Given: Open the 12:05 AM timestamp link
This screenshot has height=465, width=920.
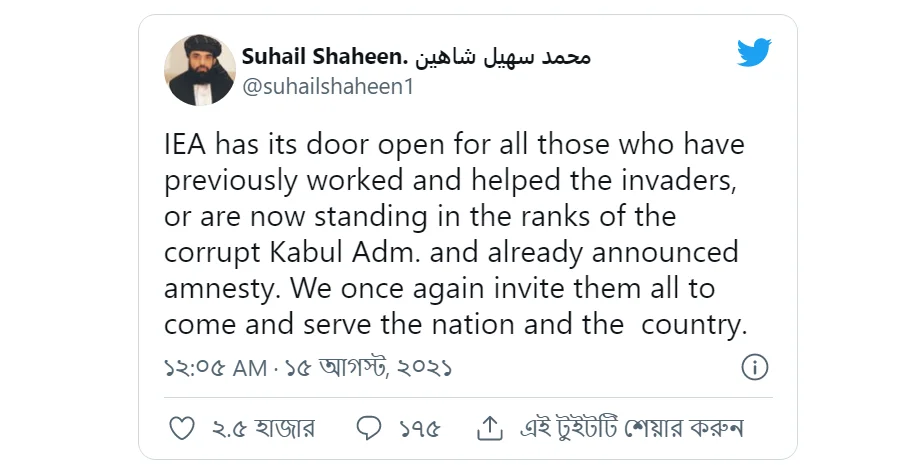Looking at the screenshot, I should tap(215, 368).
